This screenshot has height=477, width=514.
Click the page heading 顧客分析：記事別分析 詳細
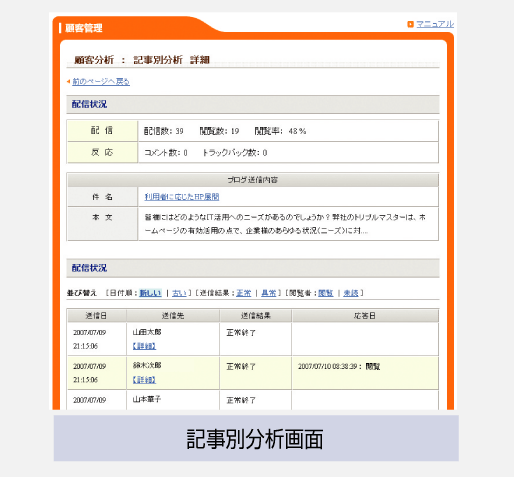142,60
